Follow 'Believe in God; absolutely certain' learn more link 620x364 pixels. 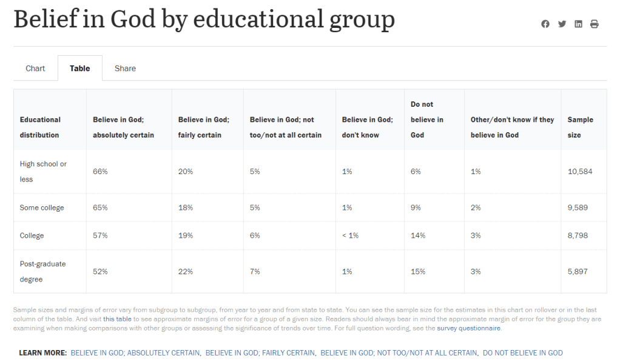coord(135,353)
